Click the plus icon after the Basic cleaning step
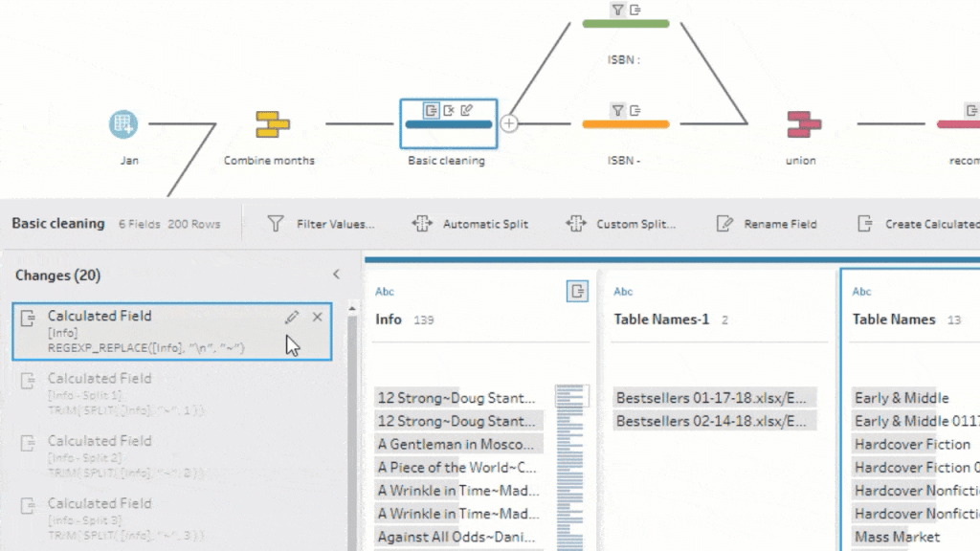The image size is (980, 551). (510, 122)
